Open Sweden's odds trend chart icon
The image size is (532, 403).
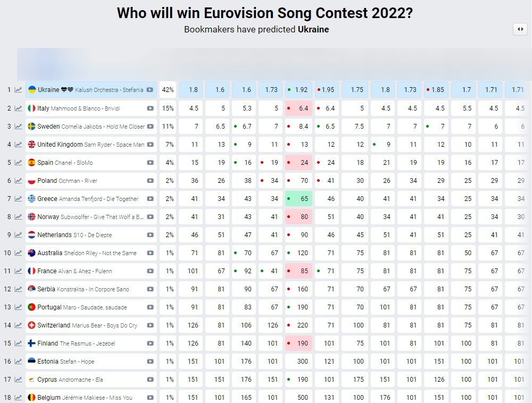18,127
